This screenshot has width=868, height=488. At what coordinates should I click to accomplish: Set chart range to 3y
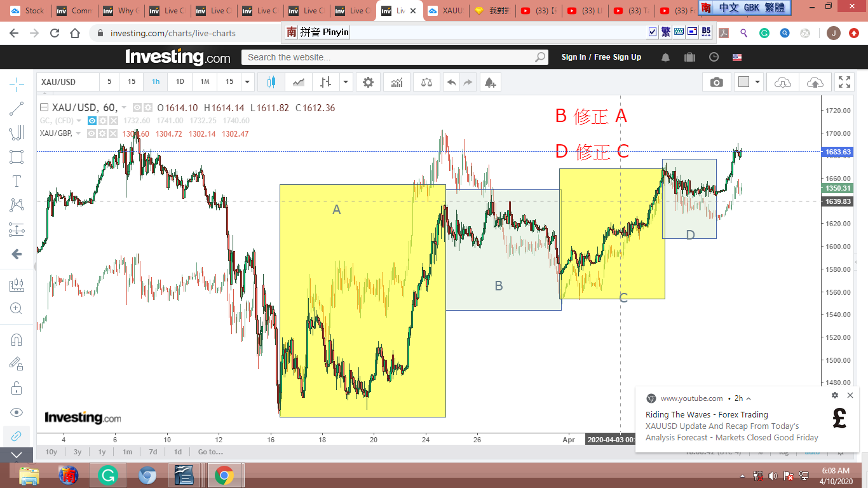coord(78,452)
